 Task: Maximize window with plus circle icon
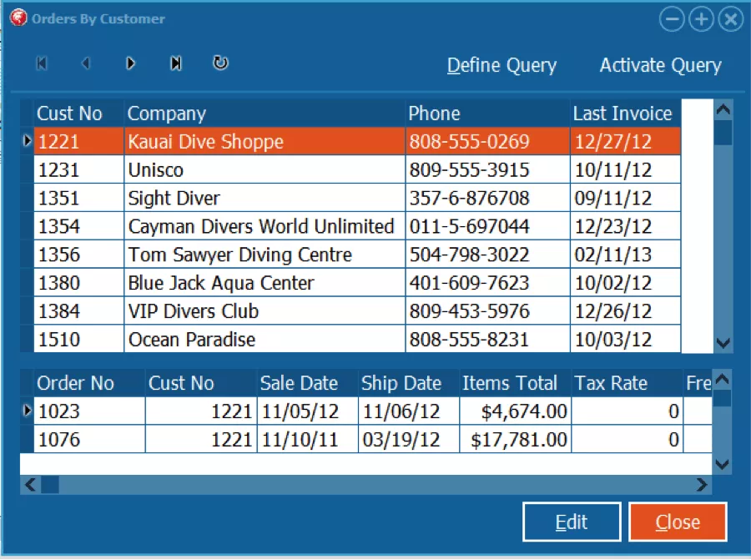pyautogui.click(x=701, y=19)
